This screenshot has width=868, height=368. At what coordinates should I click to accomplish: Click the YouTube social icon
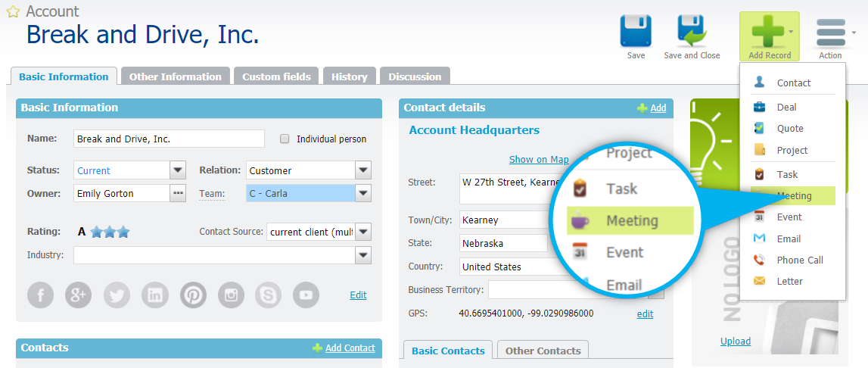pos(306,295)
